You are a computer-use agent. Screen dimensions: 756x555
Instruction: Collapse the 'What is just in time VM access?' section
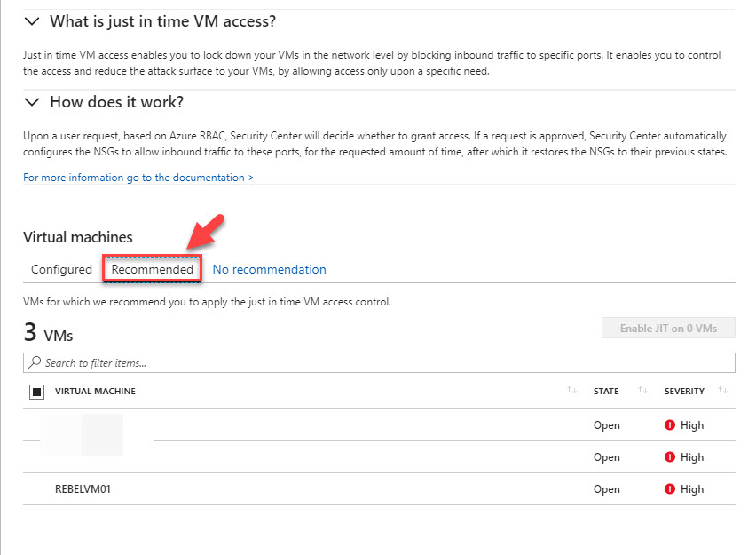click(32, 20)
